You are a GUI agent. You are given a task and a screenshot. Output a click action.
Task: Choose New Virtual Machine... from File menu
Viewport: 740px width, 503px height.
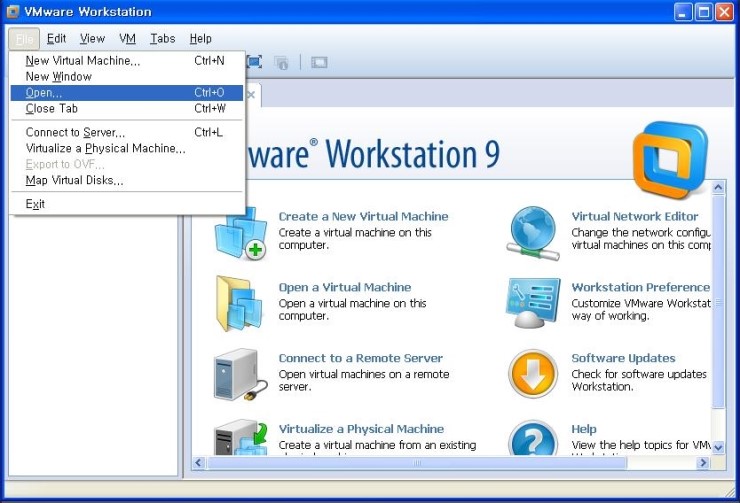click(x=83, y=61)
